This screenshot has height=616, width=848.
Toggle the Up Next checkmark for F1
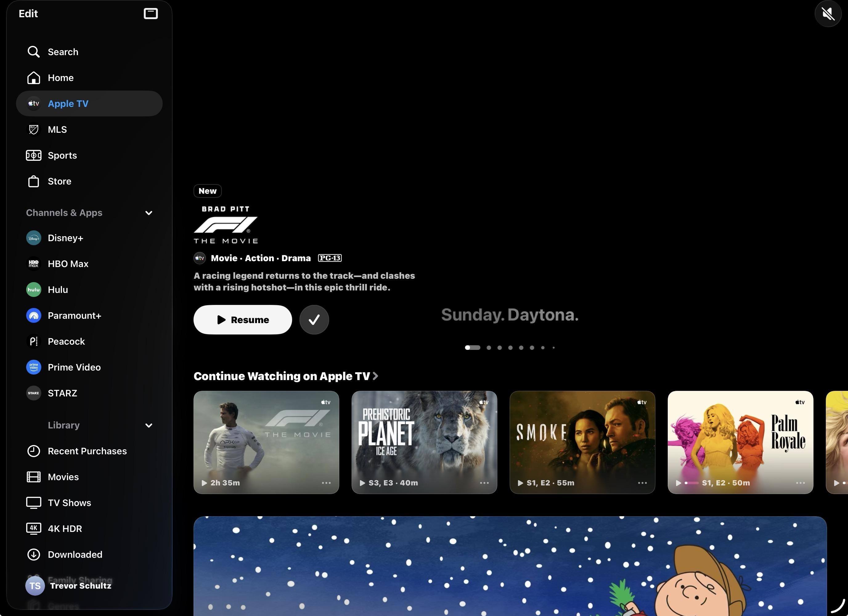click(314, 320)
